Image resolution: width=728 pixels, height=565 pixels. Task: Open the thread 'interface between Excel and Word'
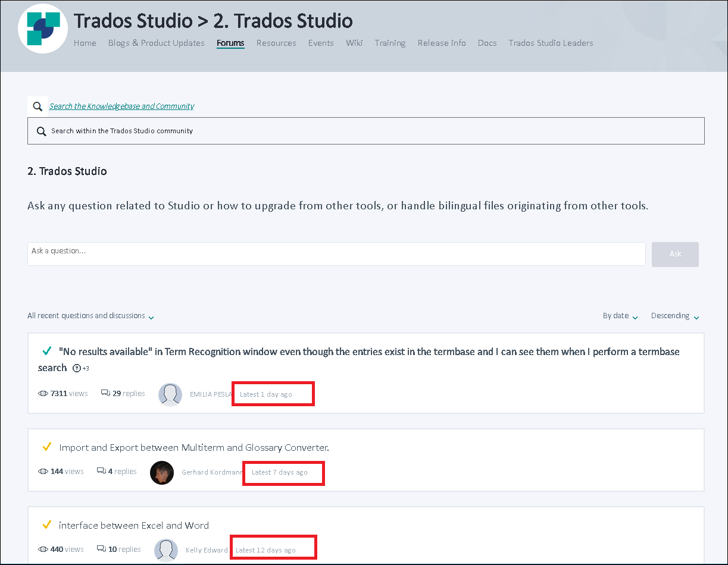coord(133,525)
